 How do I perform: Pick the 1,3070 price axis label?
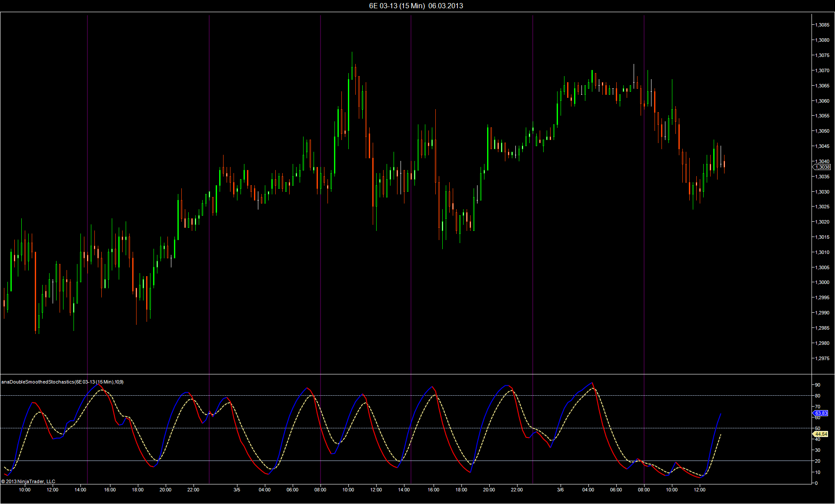pyautogui.click(x=822, y=70)
